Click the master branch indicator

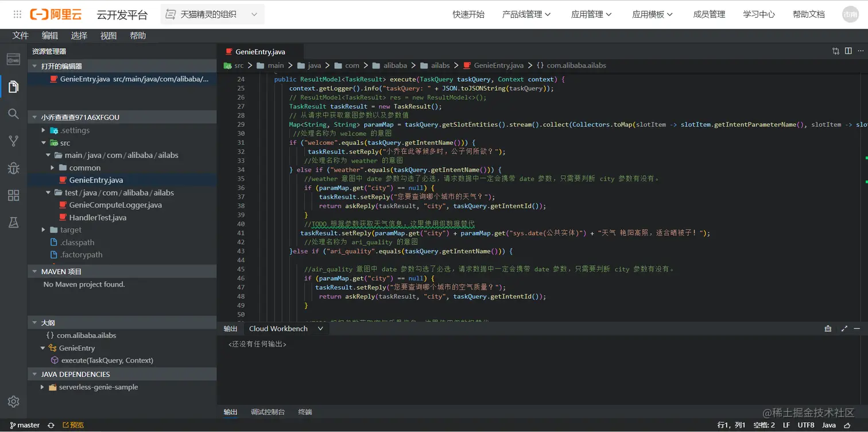click(x=25, y=425)
